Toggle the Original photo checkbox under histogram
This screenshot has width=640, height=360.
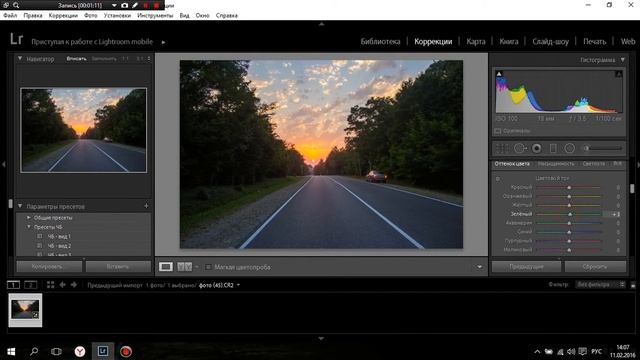(x=498, y=131)
